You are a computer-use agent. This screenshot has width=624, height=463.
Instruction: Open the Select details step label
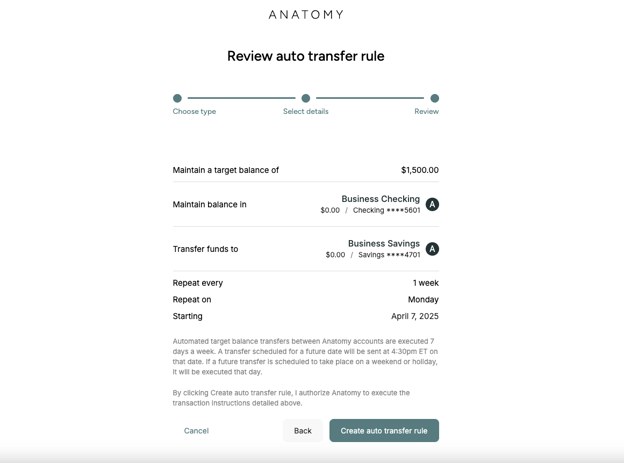click(305, 111)
